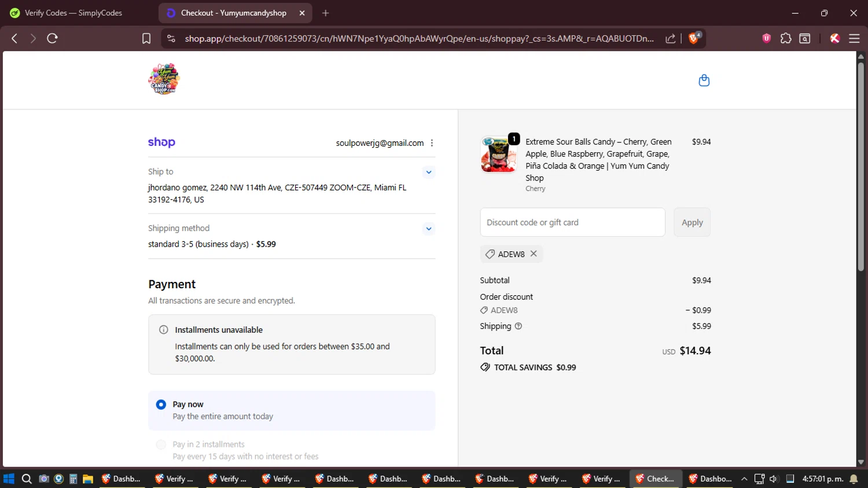Switch to the Check... taskbar window
The height and width of the screenshot is (488, 868).
(x=655, y=479)
